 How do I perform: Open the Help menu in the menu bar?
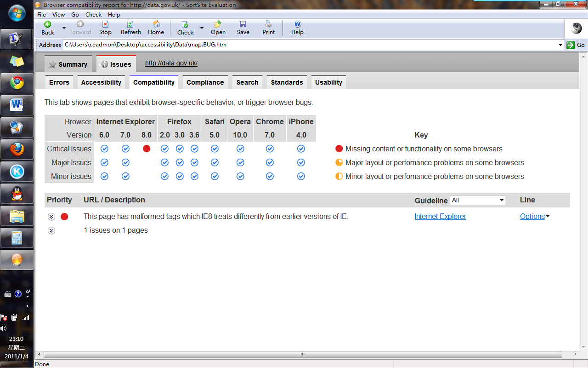tap(114, 15)
